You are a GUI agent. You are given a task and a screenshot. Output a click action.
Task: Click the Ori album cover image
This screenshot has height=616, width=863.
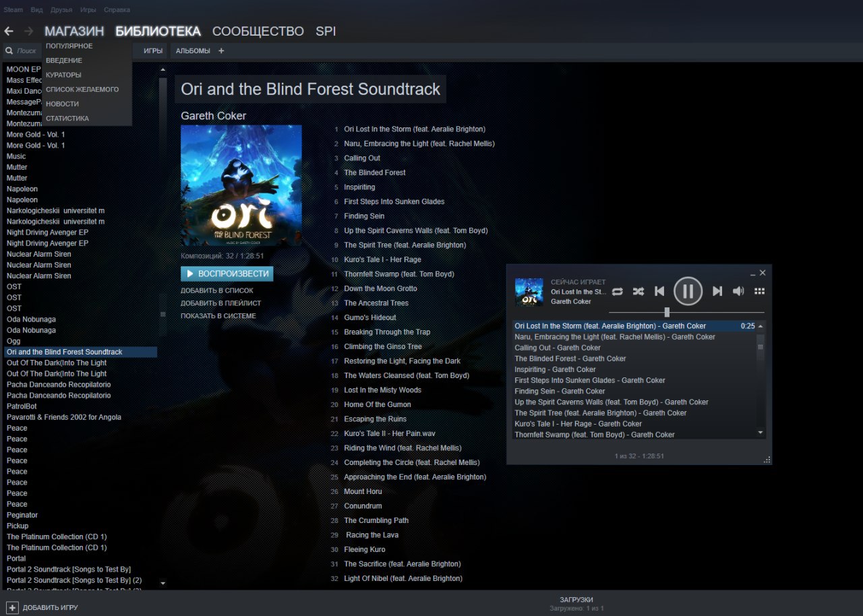241,185
